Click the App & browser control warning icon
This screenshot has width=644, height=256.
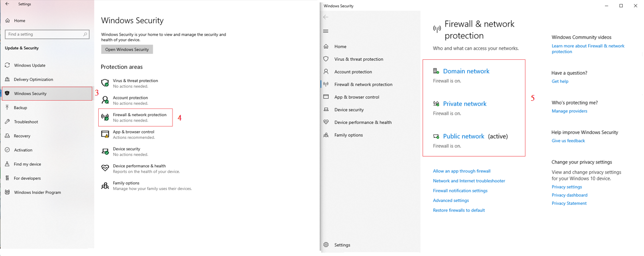click(x=105, y=135)
